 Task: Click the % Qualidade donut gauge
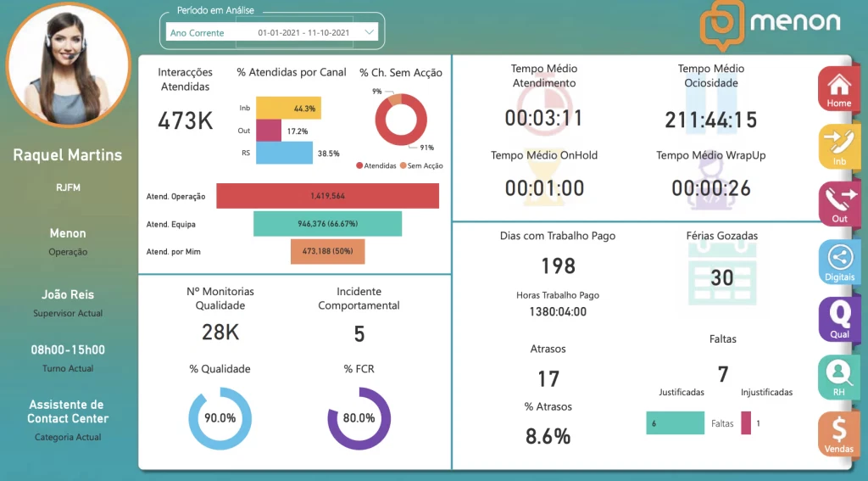pyautogui.click(x=220, y=418)
